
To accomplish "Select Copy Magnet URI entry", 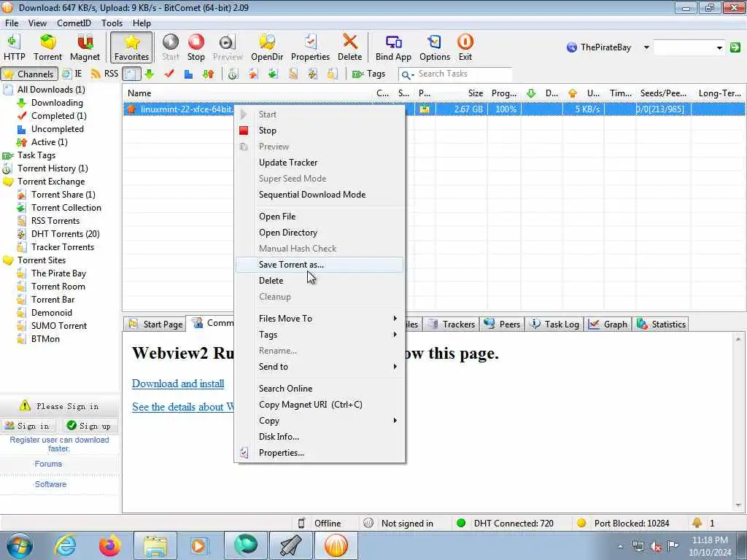I will [x=320, y=404].
